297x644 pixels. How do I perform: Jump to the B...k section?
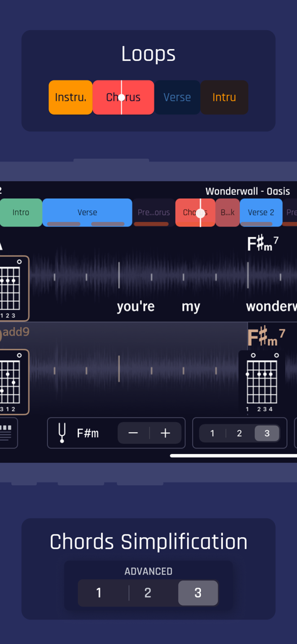click(228, 213)
